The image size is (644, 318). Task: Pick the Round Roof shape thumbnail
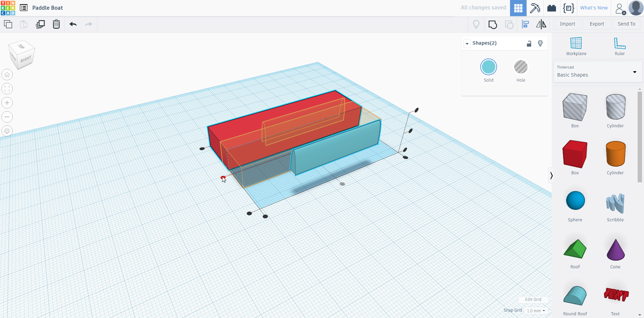click(575, 296)
